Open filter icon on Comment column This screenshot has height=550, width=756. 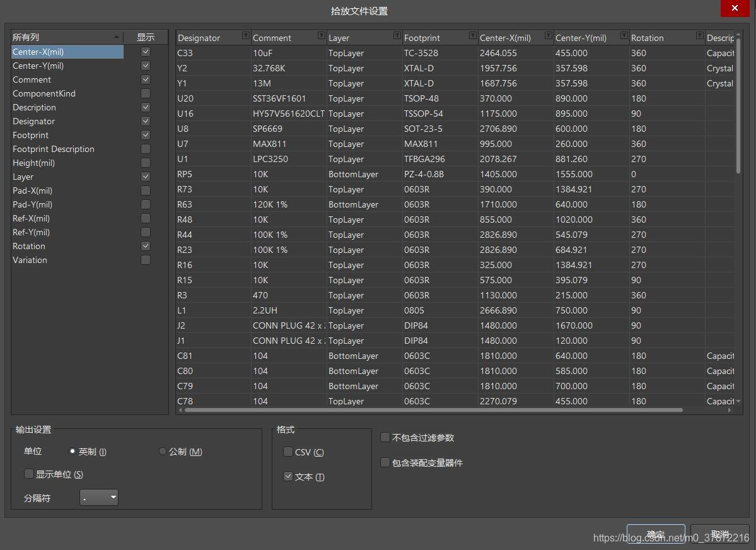click(322, 36)
